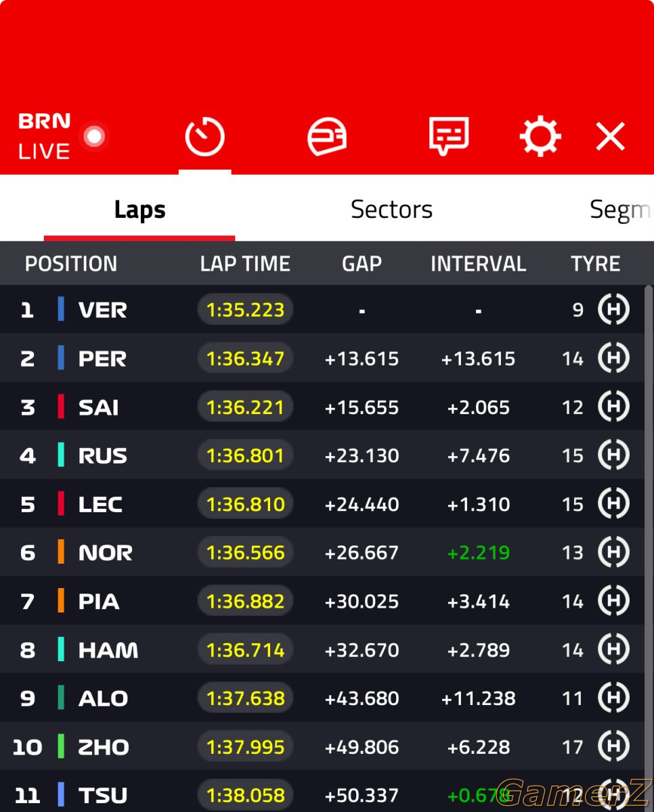Close the live timing panel
Viewport: 654px width, 812px height.
(610, 137)
